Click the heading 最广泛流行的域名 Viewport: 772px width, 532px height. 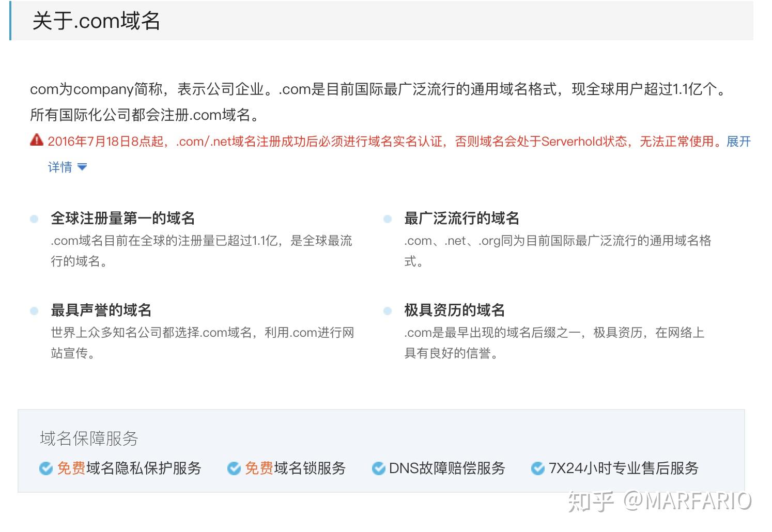tap(462, 218)
